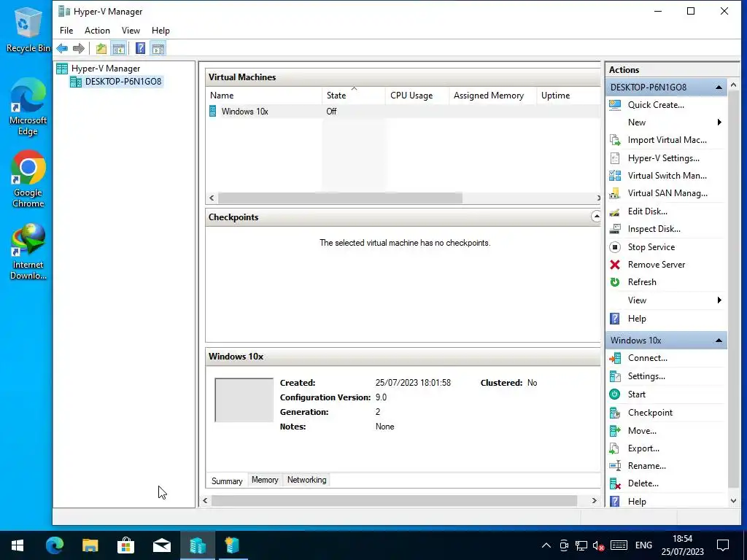Click the CPU Usage column header
The image size is (747, 560).
(417, 96)
